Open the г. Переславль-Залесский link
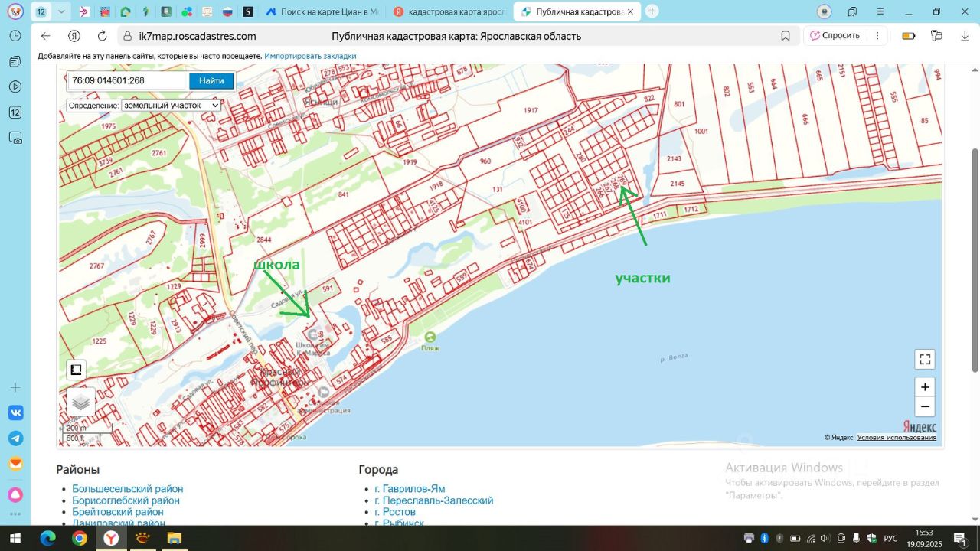 433,500
